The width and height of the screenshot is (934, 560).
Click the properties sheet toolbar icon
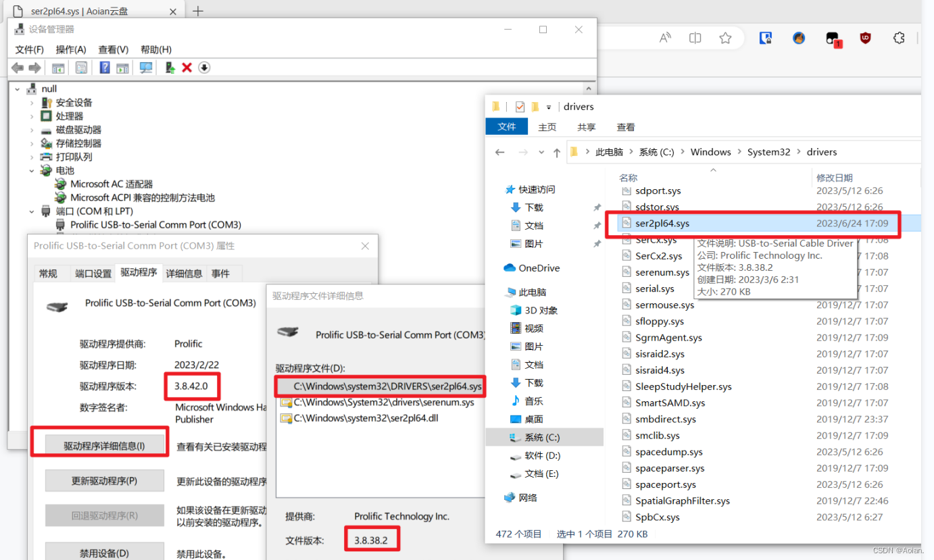click(x=81, y=68)
